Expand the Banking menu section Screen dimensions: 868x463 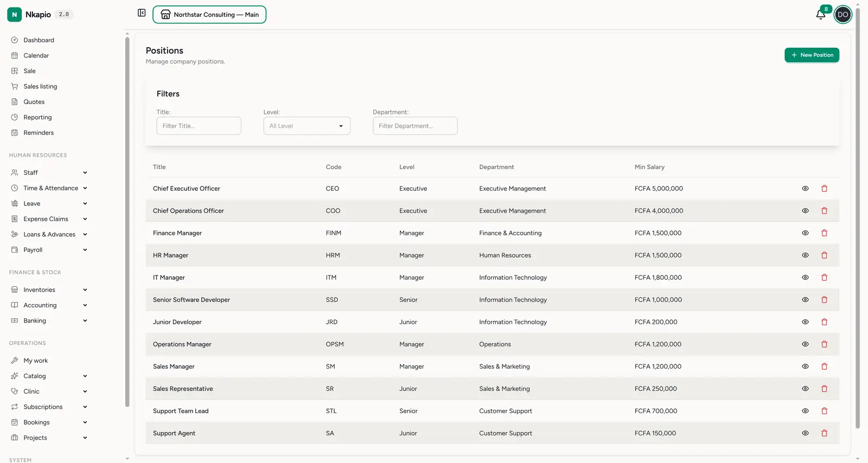pyautogui.click(x=49, y=320)
